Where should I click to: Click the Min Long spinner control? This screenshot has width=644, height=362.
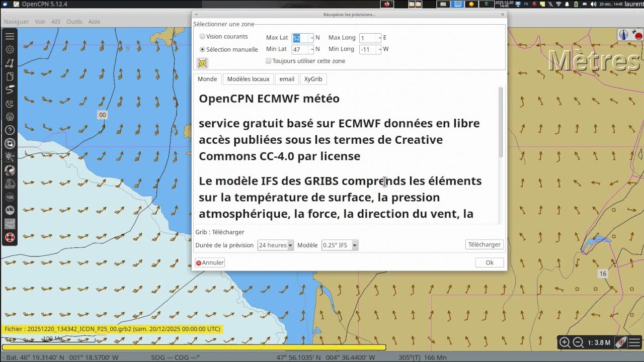[x=379, y=49]
